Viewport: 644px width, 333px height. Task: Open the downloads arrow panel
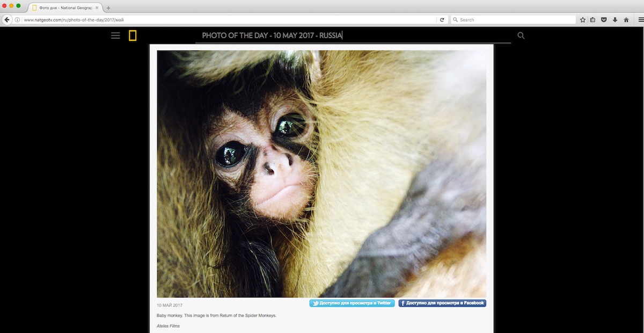pyautogui.click(x=615, y=20)
